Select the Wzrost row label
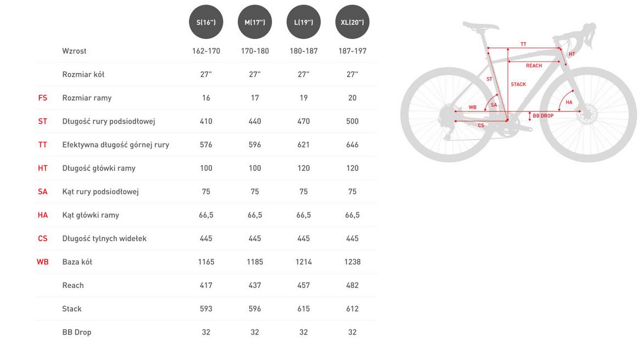 74,51
